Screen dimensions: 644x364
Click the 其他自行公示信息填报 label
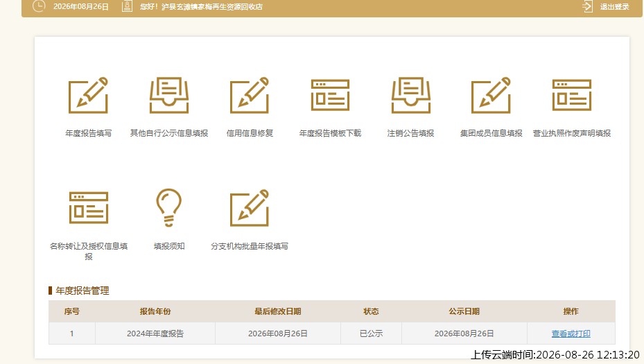pos(169,133)
